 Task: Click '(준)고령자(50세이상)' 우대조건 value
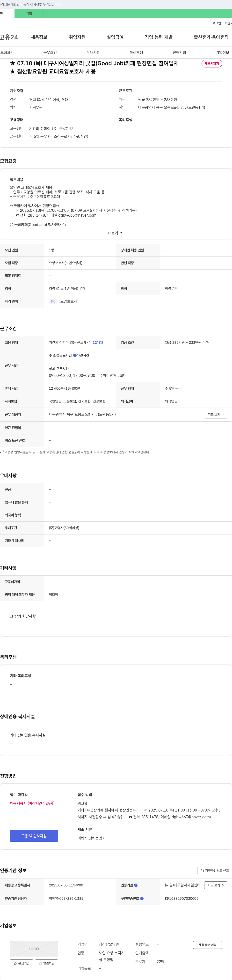click(64, 528)
